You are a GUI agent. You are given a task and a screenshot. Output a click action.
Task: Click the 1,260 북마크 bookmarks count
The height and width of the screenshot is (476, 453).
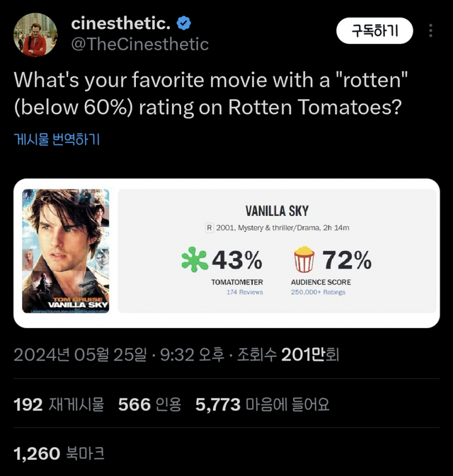coord(59,453)
